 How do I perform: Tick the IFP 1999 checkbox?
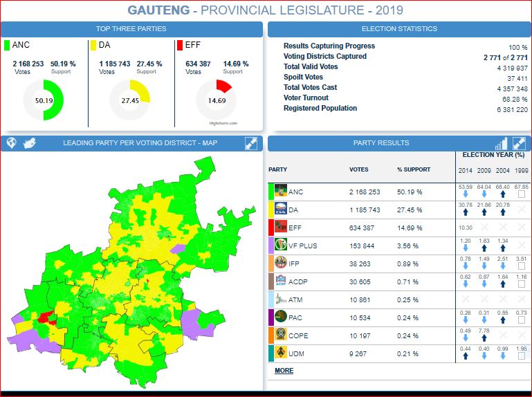tap(521, 267)
